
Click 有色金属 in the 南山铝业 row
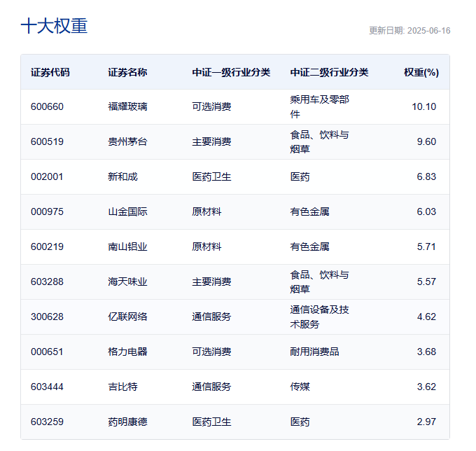[309, 247]
